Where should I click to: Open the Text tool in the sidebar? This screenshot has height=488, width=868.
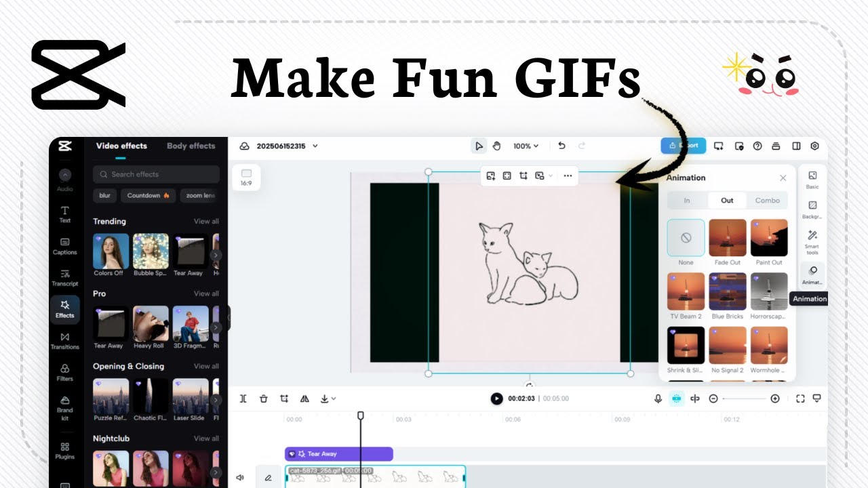[64, 214]
